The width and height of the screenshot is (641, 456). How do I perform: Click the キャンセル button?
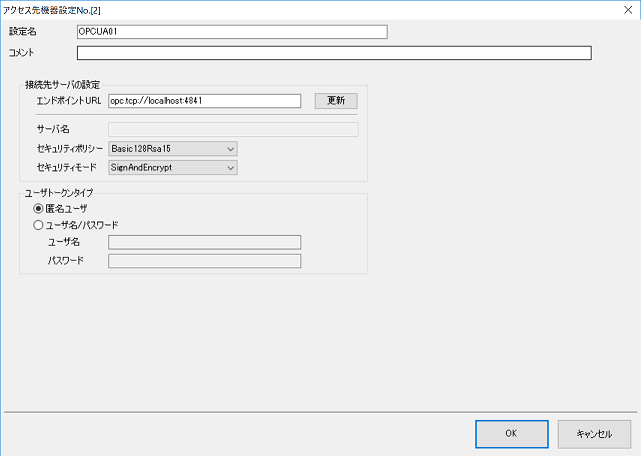[x=594, y=434]
